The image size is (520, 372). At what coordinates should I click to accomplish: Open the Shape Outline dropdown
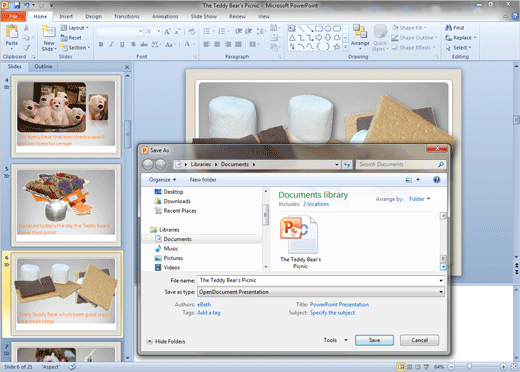(x=414, y=38)
